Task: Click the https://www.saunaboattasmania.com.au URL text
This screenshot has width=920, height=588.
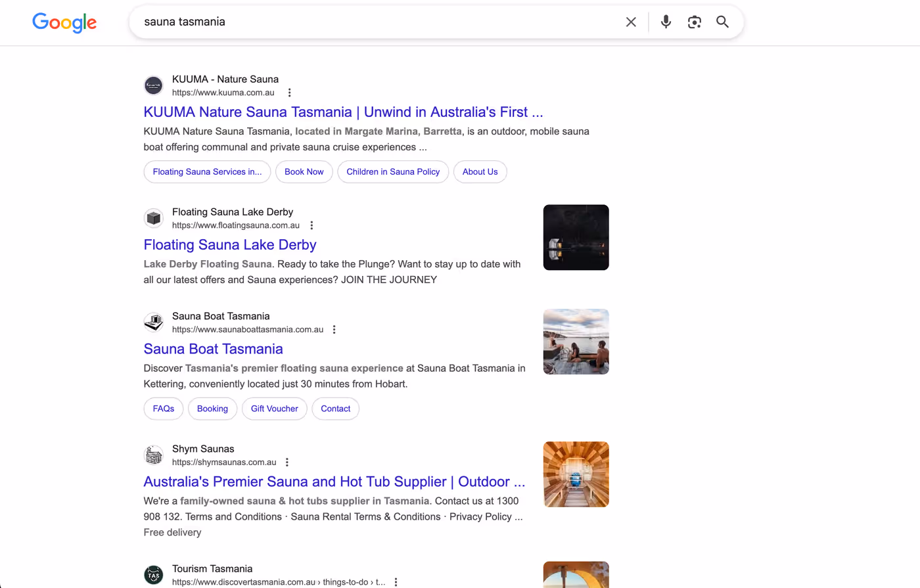Action: coord(248,329)
